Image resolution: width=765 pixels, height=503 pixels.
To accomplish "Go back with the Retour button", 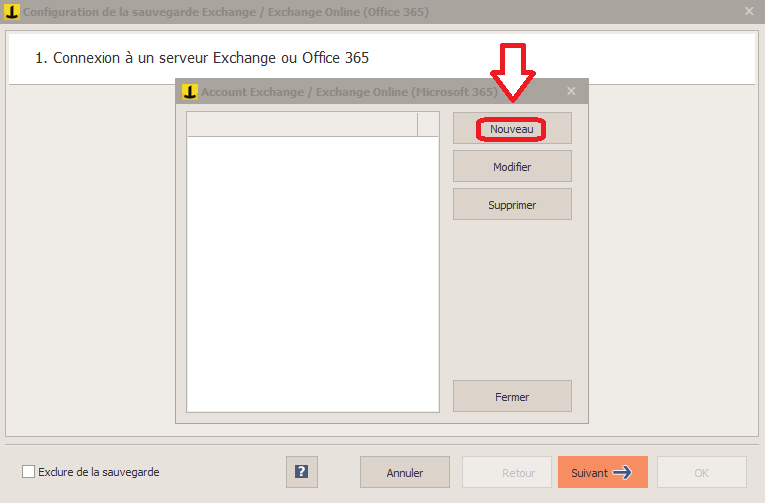I will point(506,472).
